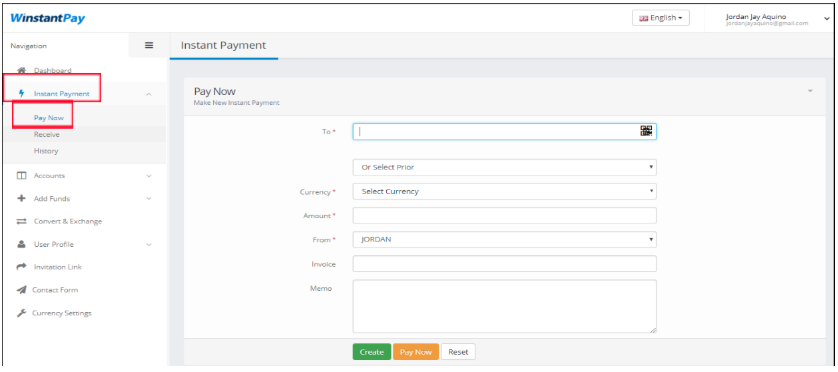Open the Or Select Prior dropdown
The image size is (838, 372).
(x=505, y=167)
